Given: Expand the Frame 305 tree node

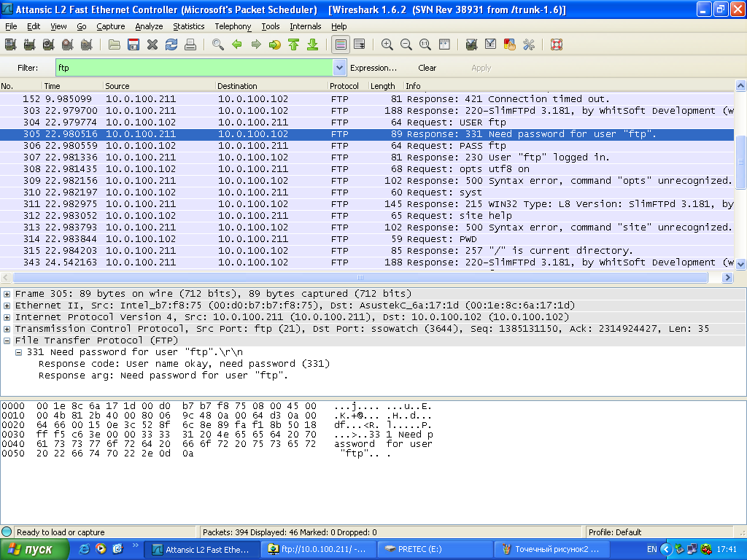Looking at the screenshot, I should (x=7, y=294).
